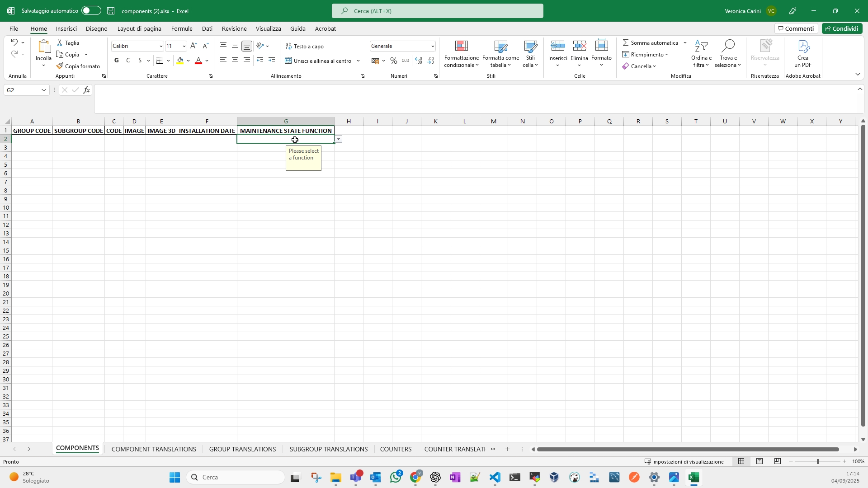Click the cell name box
This screenshot has height=488, width=868.
coord(23,90)
